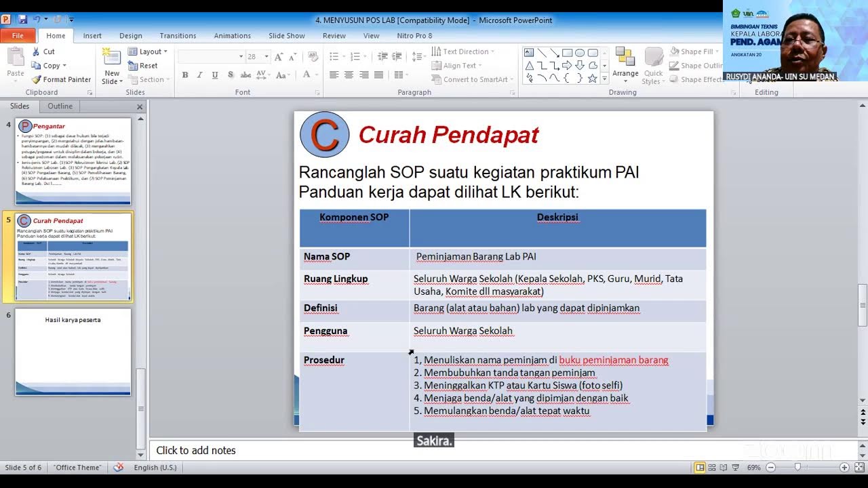The height and width of the screenshot is (488, 868).
Task: Open the Text Direction dropdown
Action: tap(461, 52)
